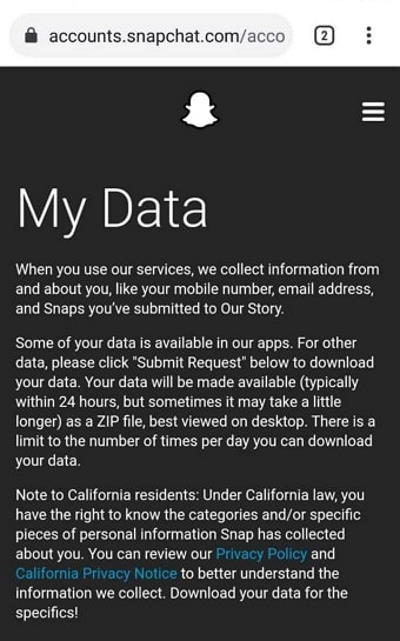Open the Privacy Policy link

[261, 554]
